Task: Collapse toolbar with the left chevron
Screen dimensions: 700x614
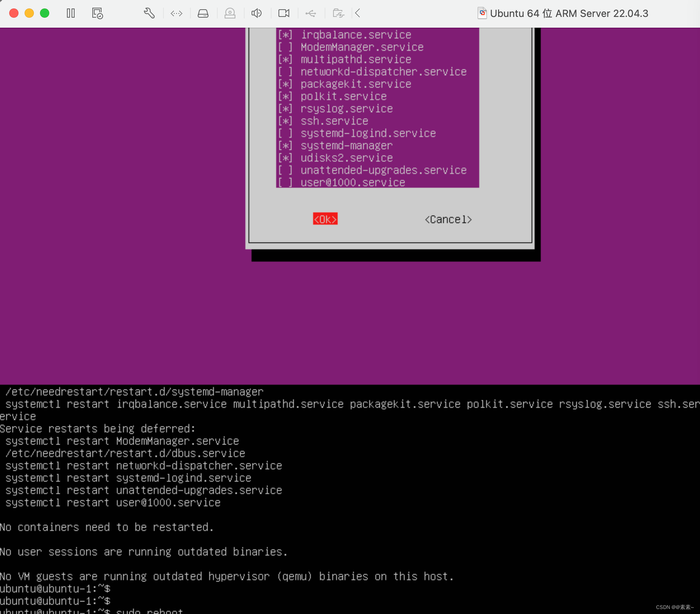Action: (358, 13)
